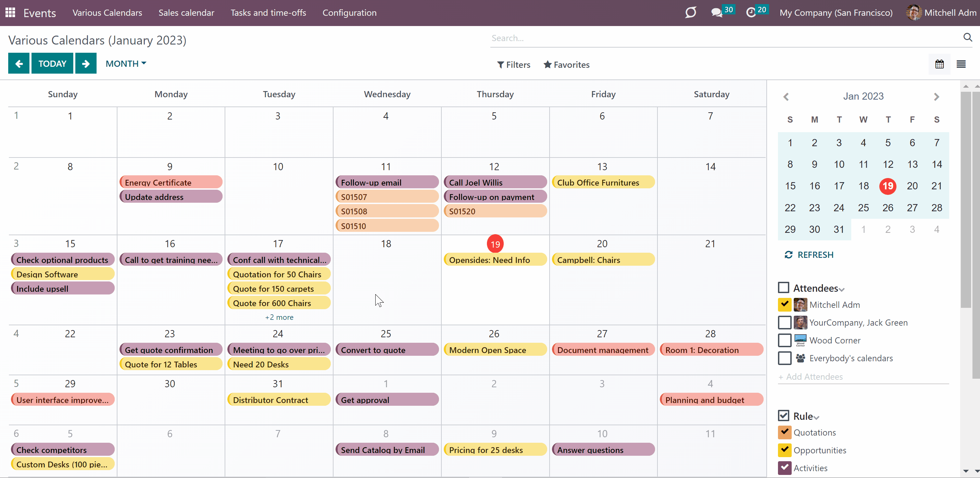Open Tasks and time-offs menu
Screen dimensions: 980x478
pyautogui.click(x=268, y=13)
